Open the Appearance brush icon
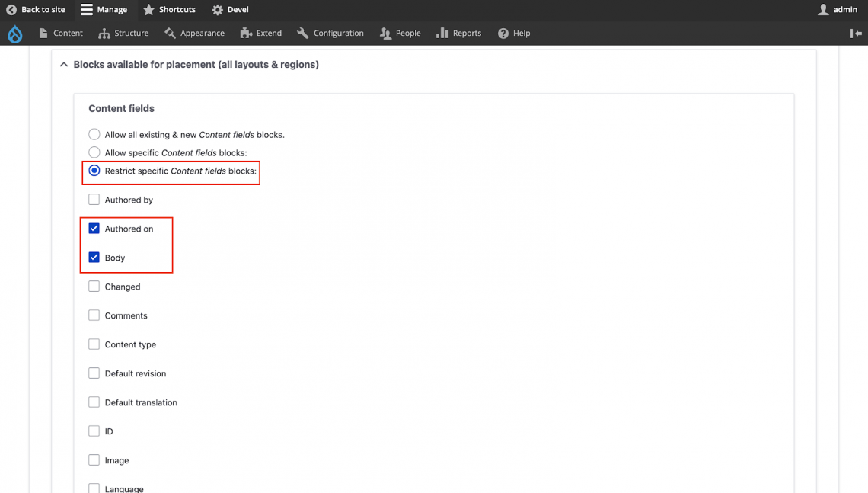The height and width of the screenshot is (493, 868). tap(171, 34)
